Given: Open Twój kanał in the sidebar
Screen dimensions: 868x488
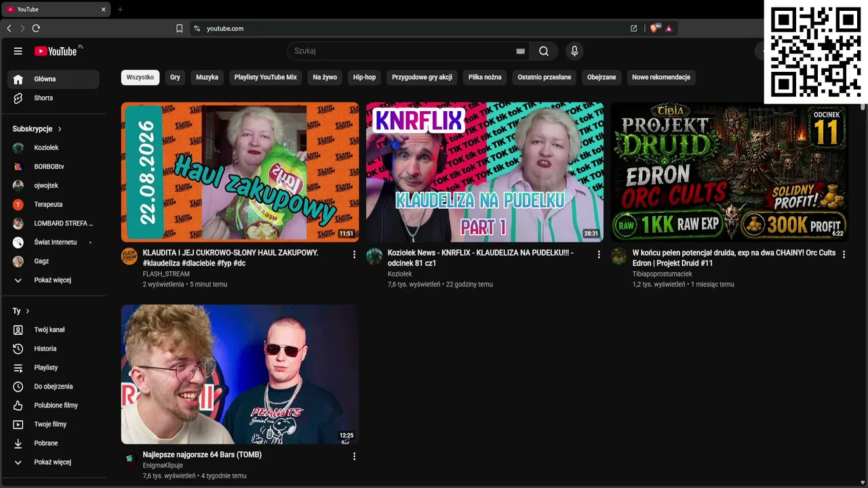Looking at the screenshot, I should pos(54,330).
